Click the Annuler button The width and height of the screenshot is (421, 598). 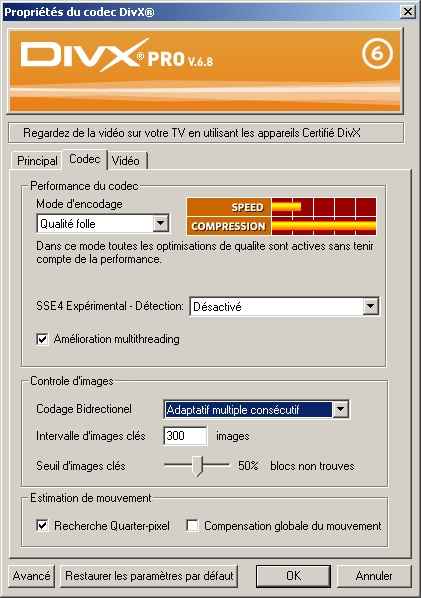[374, 575]
